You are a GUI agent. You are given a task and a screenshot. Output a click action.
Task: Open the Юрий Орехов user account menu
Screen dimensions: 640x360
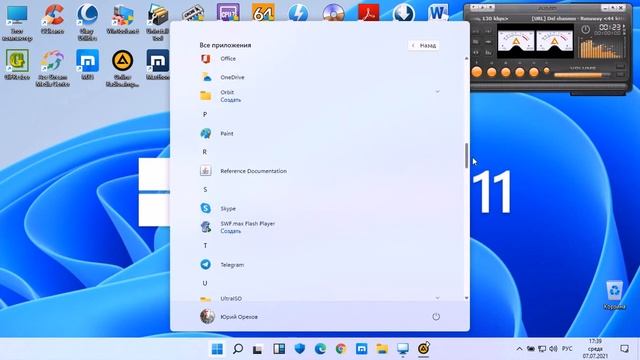229,316
